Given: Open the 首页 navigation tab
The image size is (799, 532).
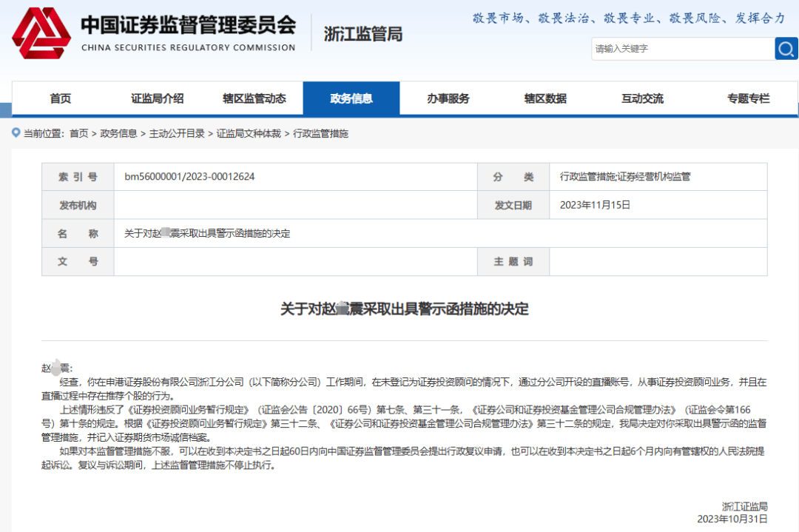Looking at the screenshot, I should point(61,98).
